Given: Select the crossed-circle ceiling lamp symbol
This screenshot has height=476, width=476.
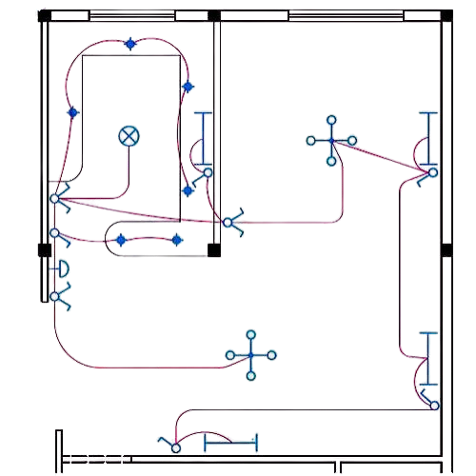Looking at the screenshot, I should [129, 136].
